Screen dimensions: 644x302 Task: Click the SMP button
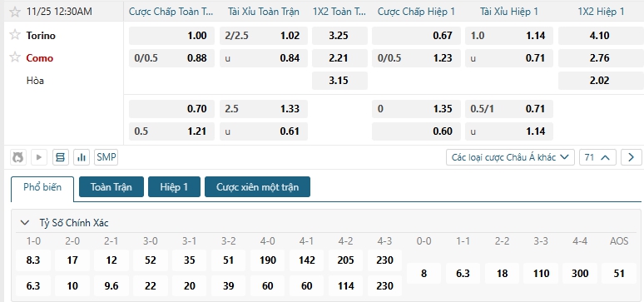[x=106, y=157]
